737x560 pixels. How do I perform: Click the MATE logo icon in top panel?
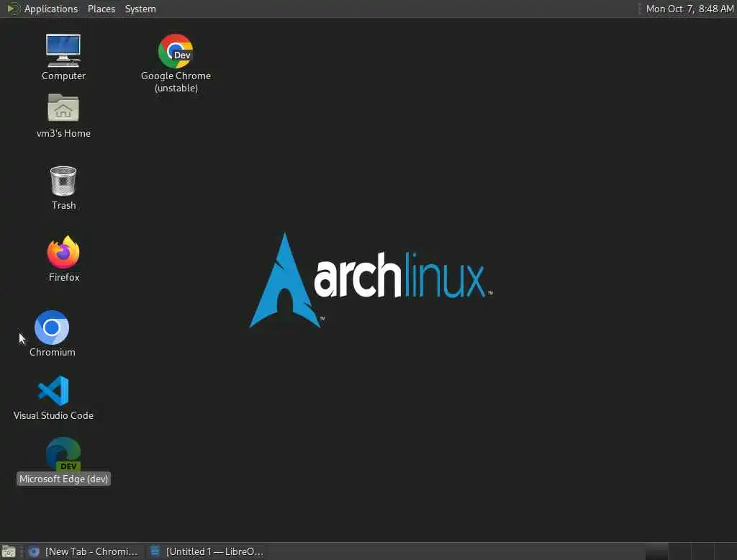pos(13,9)
